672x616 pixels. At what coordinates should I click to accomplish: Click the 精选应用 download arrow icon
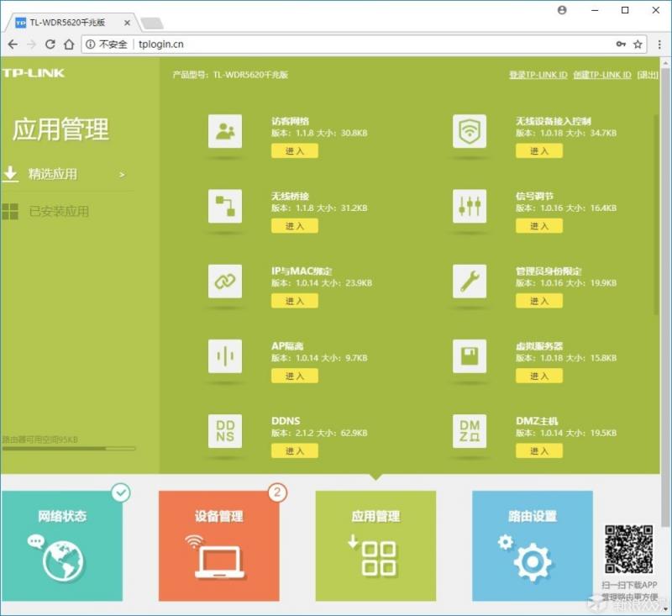tap(10, 174)
